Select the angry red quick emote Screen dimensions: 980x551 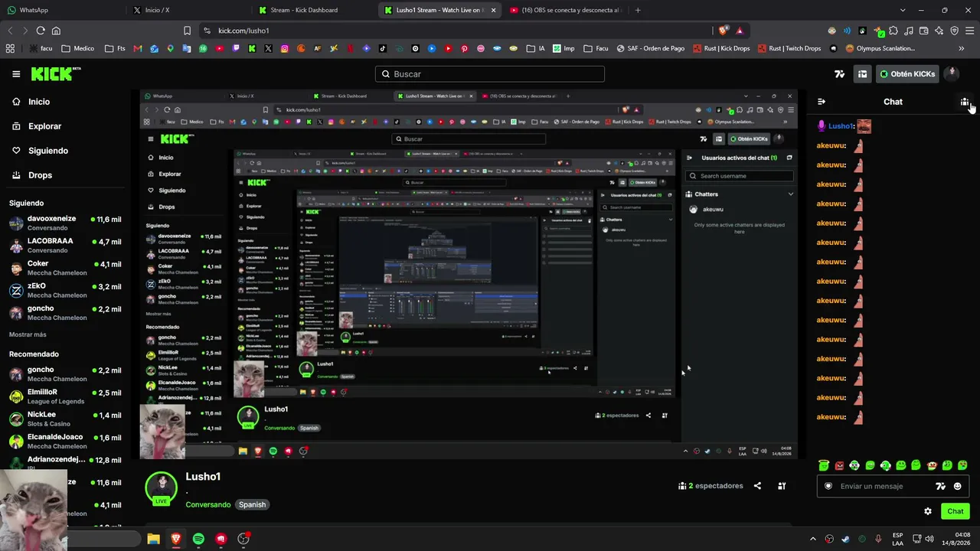(x=839, y=465)
